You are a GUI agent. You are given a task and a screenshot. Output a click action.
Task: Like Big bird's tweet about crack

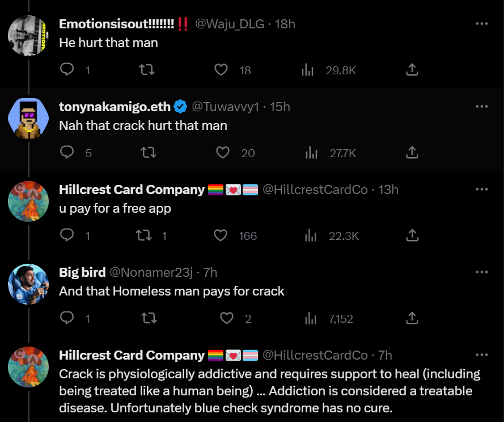pyautogui.click(x=226, y=318)
